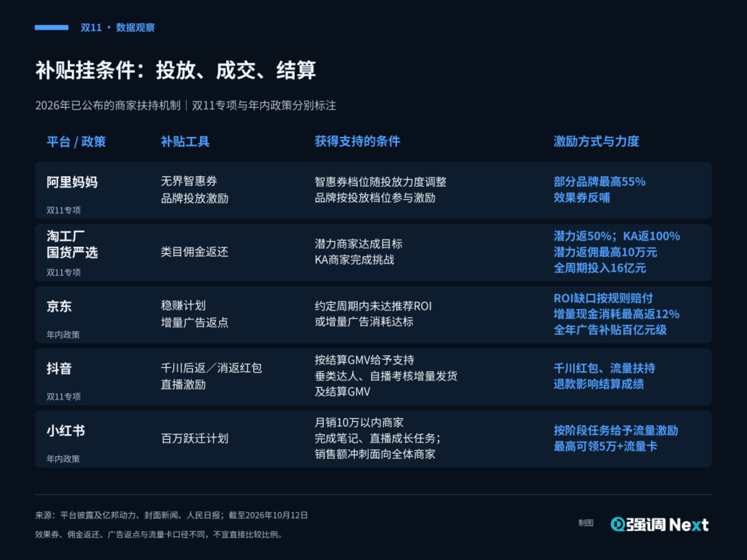Select "智惠券档位随投放力度调整" condition
The height and width of the screenshot is (560, 747).
(x=381, y=181)
